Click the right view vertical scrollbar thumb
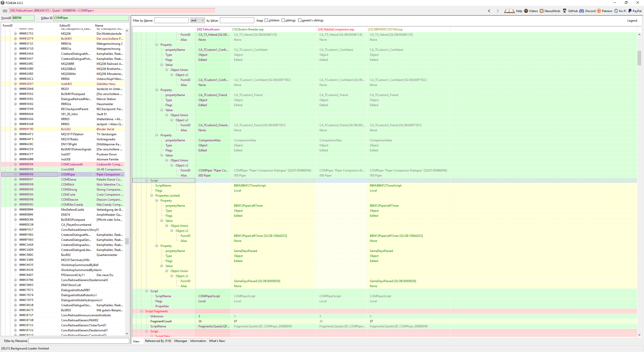 639,58
